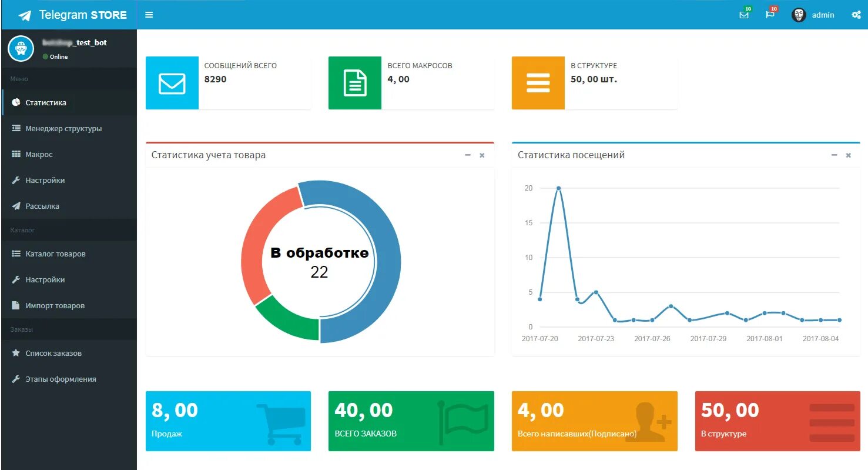This screenshot has height=470, width=868.
Task: Click the 8, 00 Продаж card
Action: [228, 421]
